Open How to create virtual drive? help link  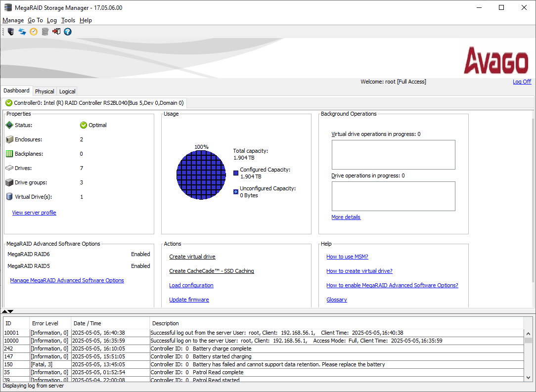pyautogui.click(x=359, y=271)
